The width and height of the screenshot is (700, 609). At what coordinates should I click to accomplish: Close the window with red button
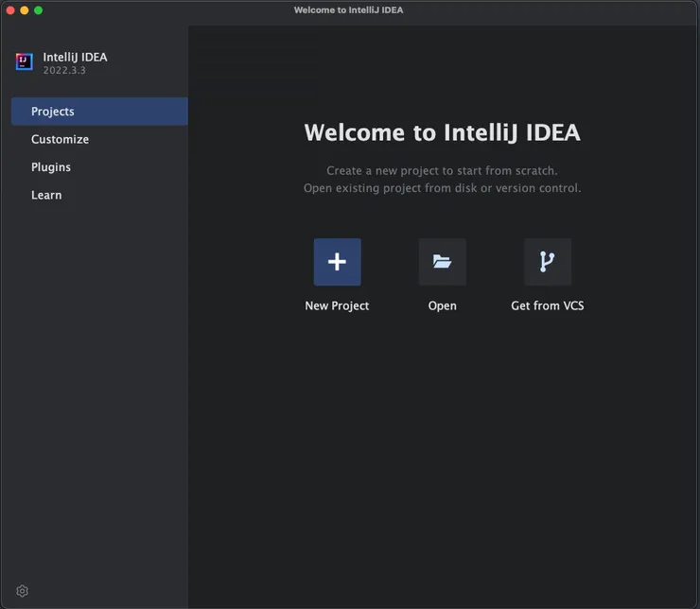[x=10, y=10]
